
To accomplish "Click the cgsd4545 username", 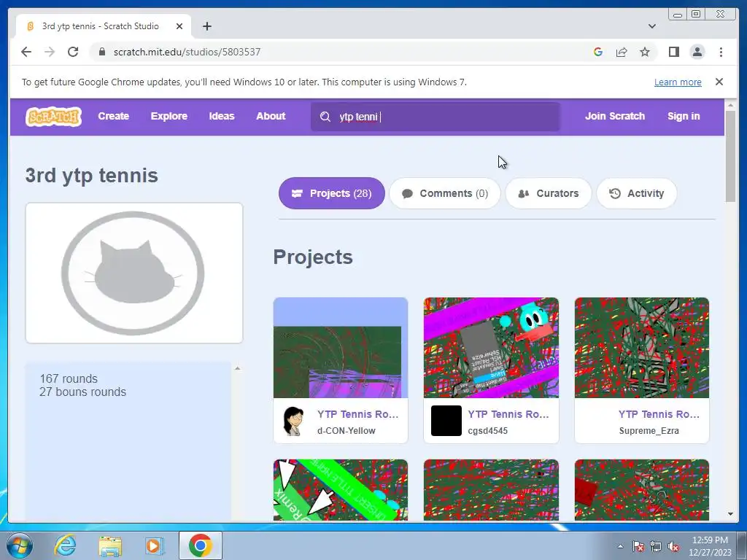I will (x=488, y=430).
